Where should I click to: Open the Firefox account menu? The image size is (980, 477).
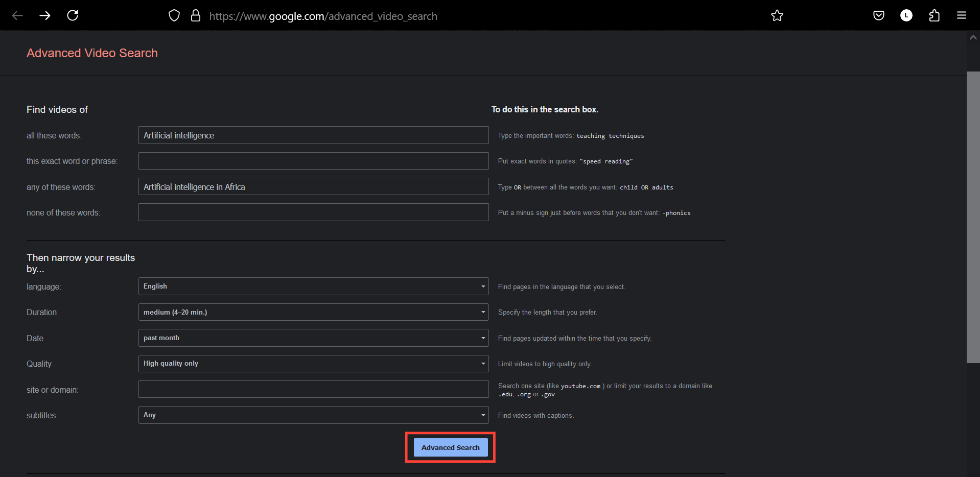pyautogui.click(x=906, y=15)
